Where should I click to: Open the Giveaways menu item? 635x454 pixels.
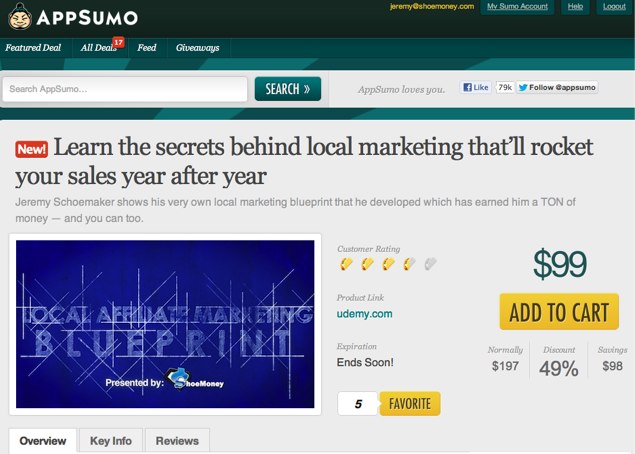(x=198, y=48)
